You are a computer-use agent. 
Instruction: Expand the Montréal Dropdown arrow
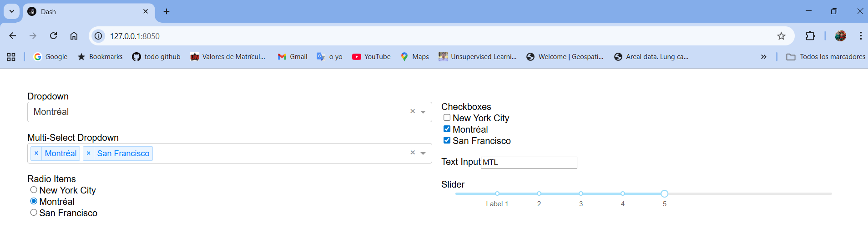coord(423,112)
